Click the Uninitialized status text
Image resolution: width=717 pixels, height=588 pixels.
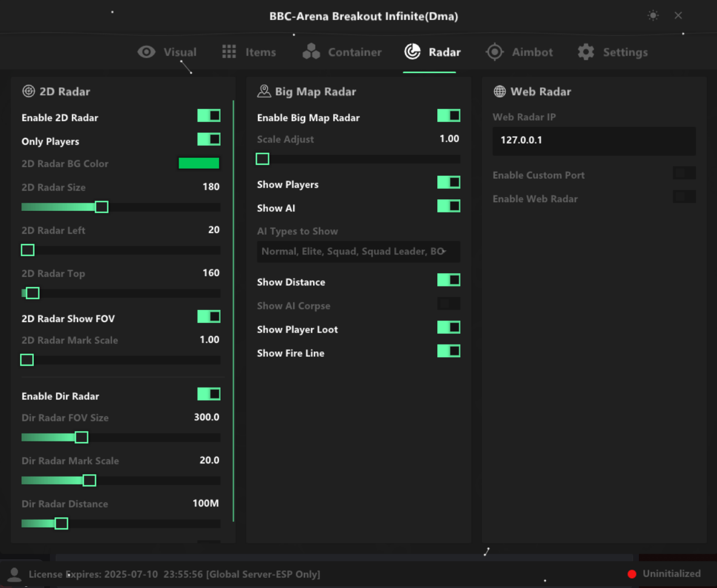(672, 574)
